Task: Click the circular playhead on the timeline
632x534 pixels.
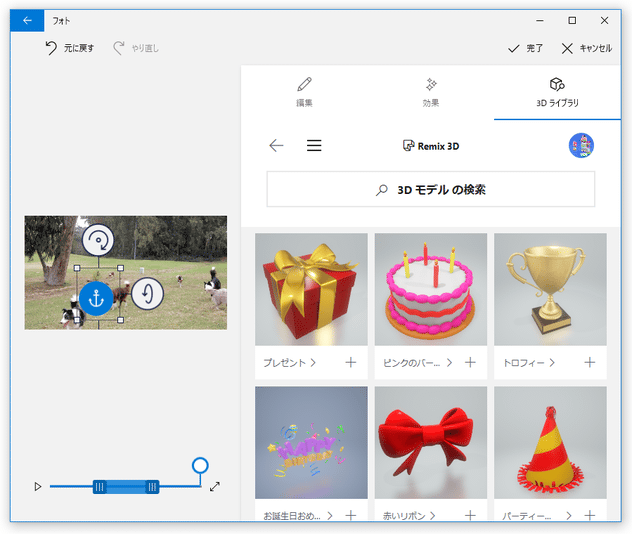Action: [x=200, y=465]
